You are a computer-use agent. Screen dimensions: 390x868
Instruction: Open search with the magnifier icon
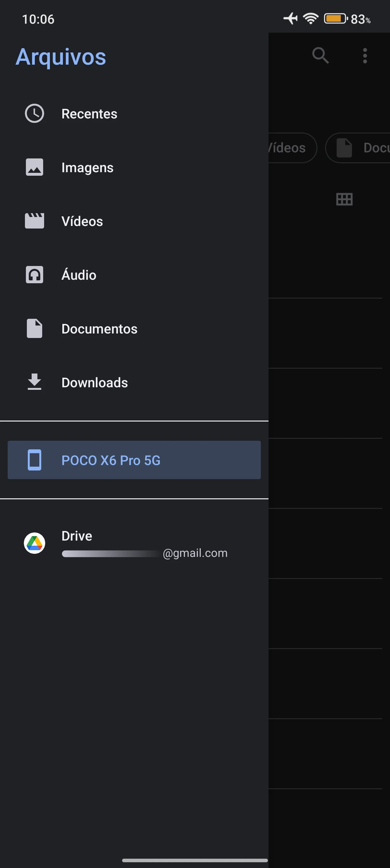coord(320,56)
